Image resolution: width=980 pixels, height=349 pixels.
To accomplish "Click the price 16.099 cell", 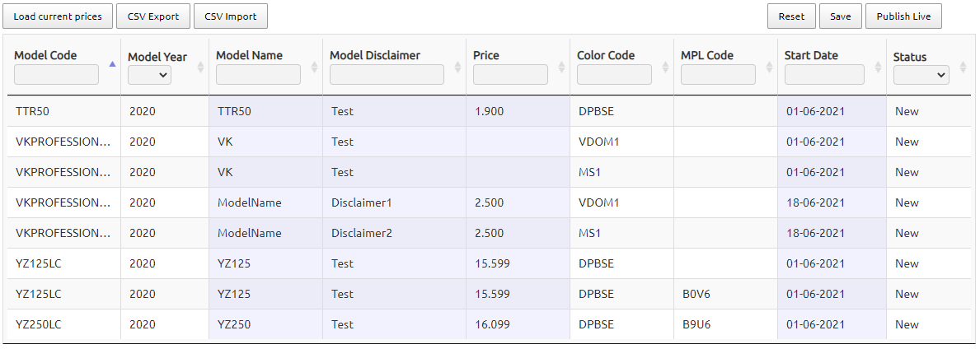I will tap(518, 324).
